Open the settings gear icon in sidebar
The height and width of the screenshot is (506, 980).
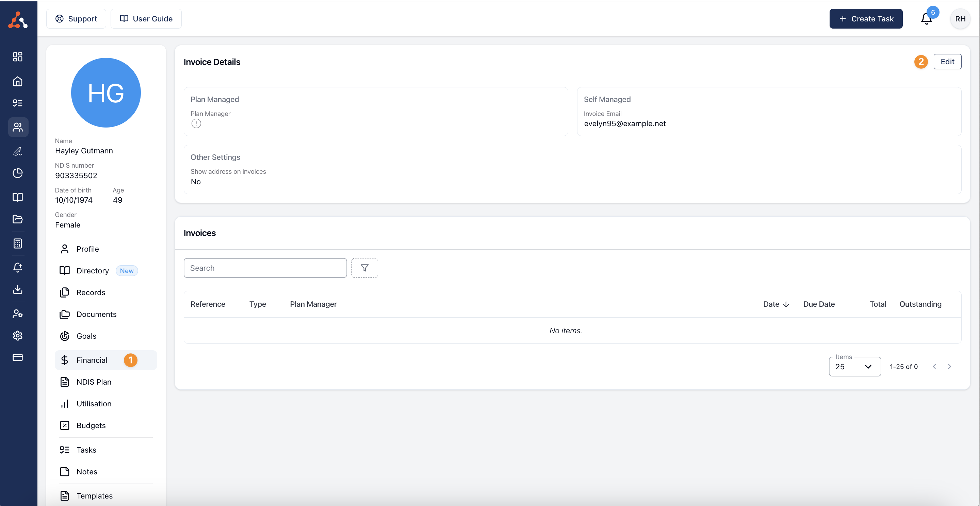(x=17, y=335)
